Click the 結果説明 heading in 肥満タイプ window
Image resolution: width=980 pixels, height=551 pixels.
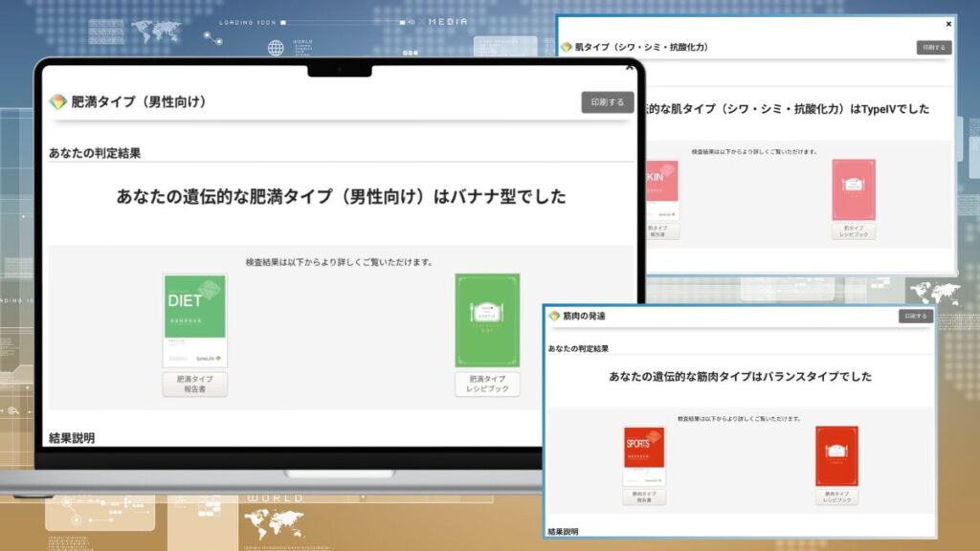tap(72, 438)
